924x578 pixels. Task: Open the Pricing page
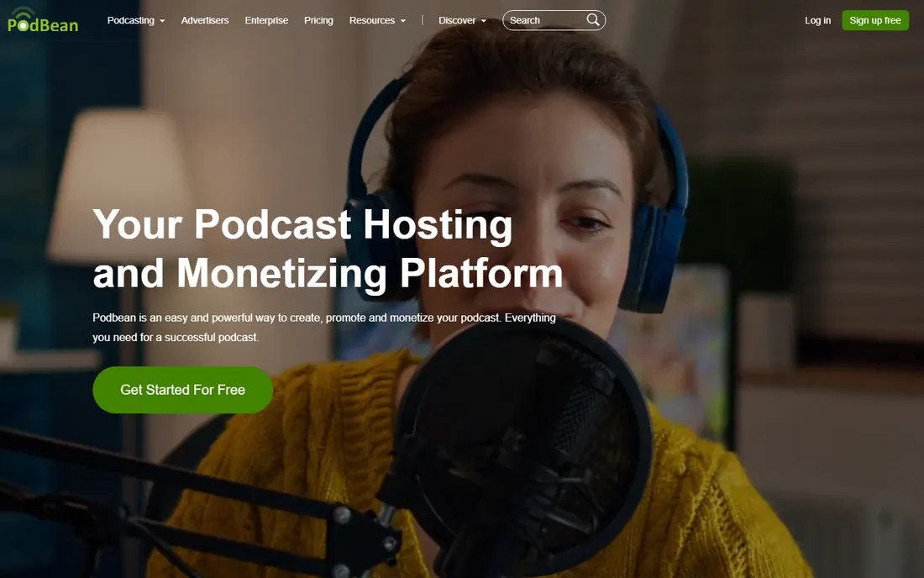[x=318, y=20]
